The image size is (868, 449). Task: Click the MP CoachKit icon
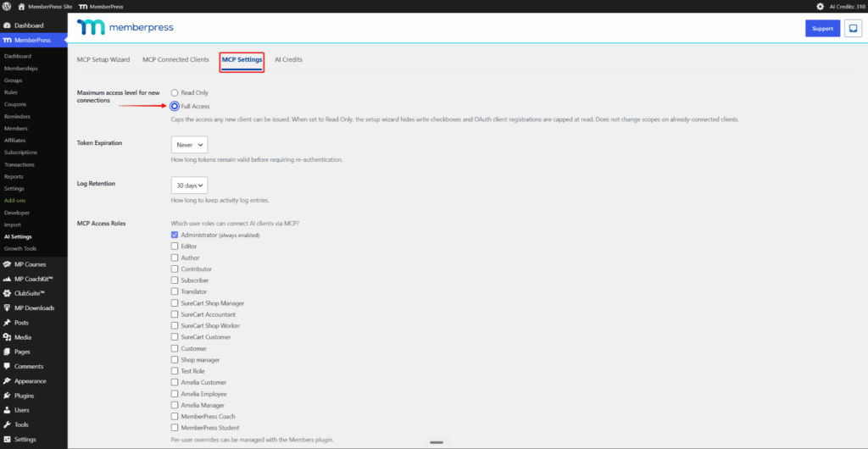(7, 280)
